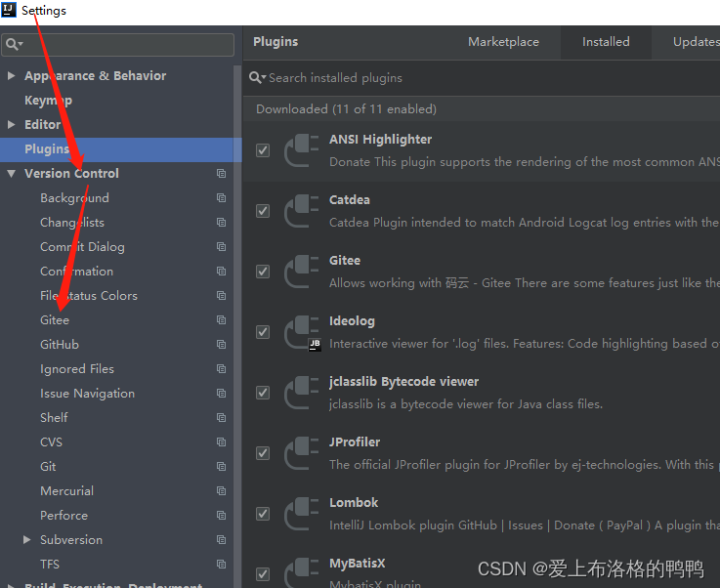Click the Catdea plugin icon

coord(301,211)
